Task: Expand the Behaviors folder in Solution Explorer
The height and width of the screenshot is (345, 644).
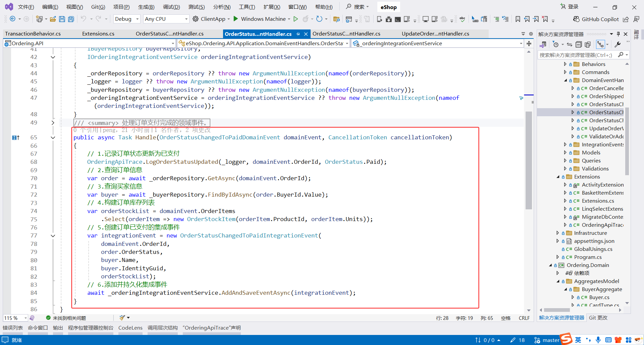Action: coord(565,64)
